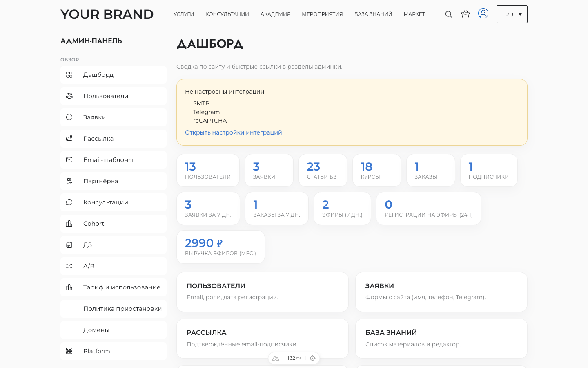The image size is (588, 368).
Task: Open ДЗ in the sidebar
Action: click(x=114, y=245)
